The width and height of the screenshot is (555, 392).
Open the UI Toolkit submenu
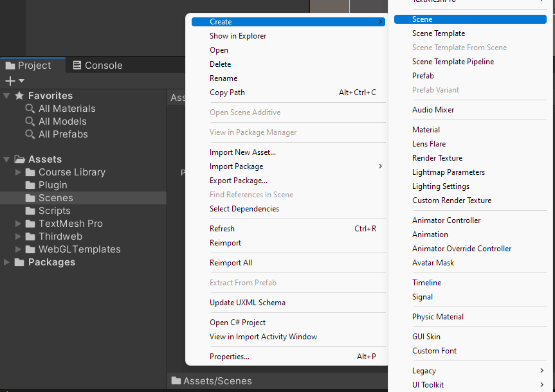coord(470,384)
